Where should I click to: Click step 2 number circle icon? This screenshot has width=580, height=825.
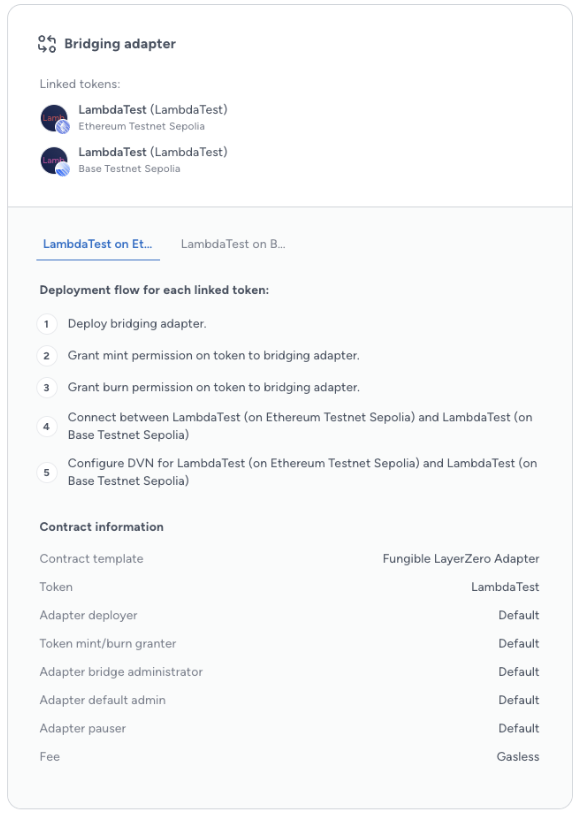point(46,356)
